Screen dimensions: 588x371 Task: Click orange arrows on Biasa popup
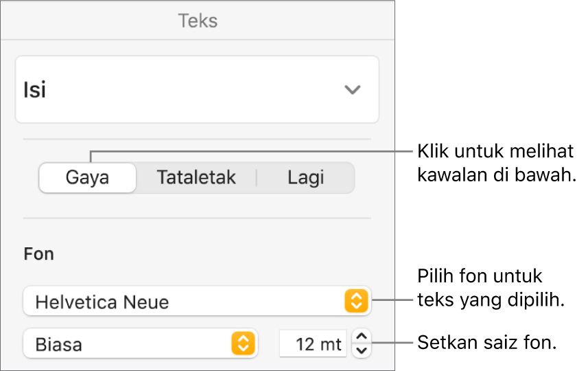[x=243, y=344]
